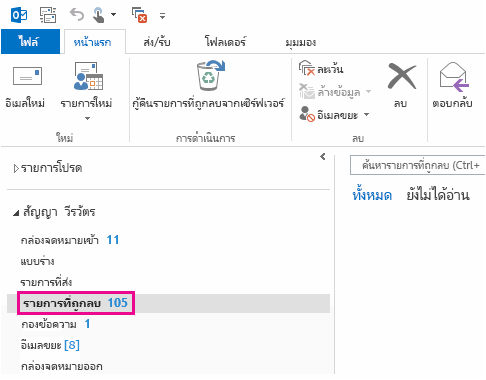Expand the รายการโปรด favorites section
This screenshot has height=380, width=486.
[16, 169]
